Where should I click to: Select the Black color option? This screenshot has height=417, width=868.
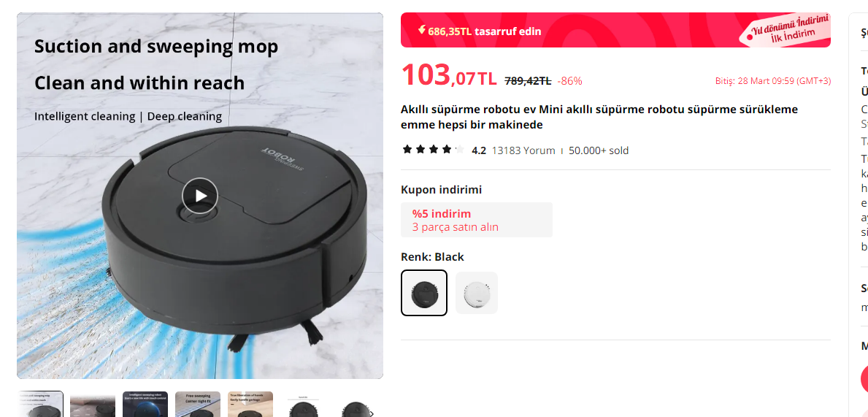(424, 292)
